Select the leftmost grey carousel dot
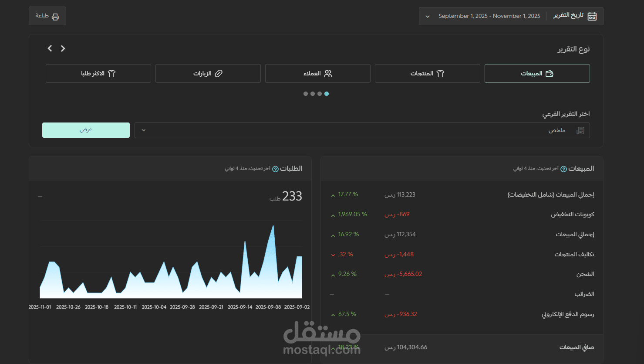Viewport: 644px width, 364px height. 306,94
